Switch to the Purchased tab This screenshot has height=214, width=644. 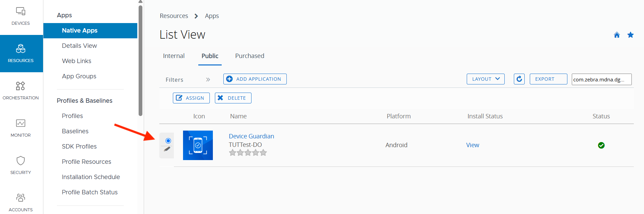249,56
